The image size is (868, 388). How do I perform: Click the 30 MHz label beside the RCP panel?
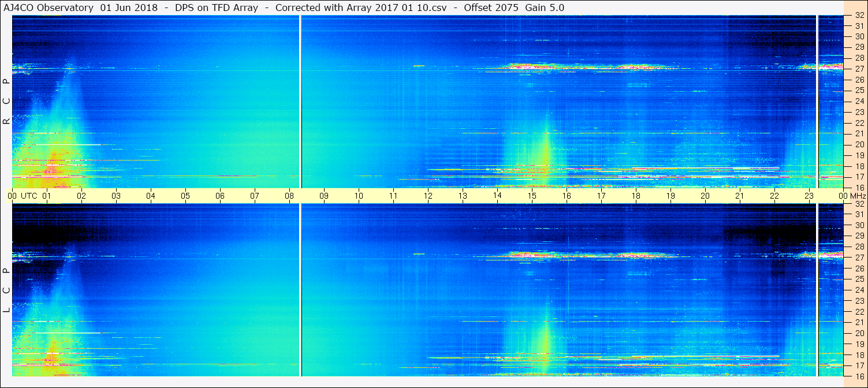(859, 36)
